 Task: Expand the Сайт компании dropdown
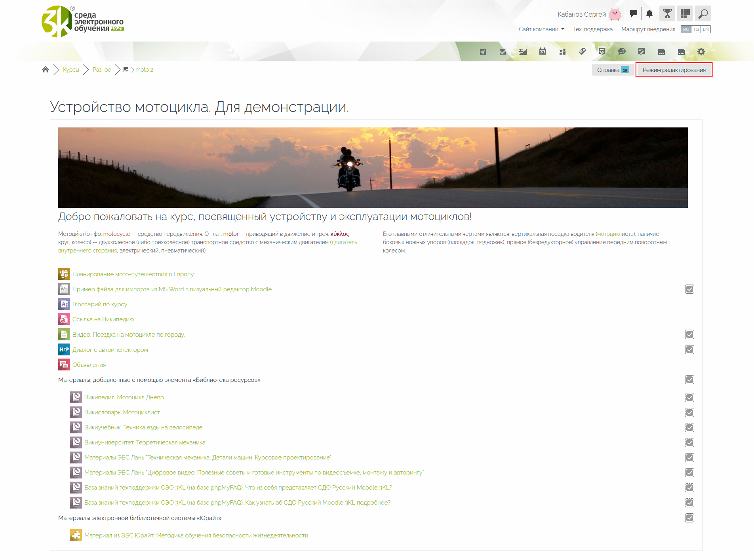(541, 29)
